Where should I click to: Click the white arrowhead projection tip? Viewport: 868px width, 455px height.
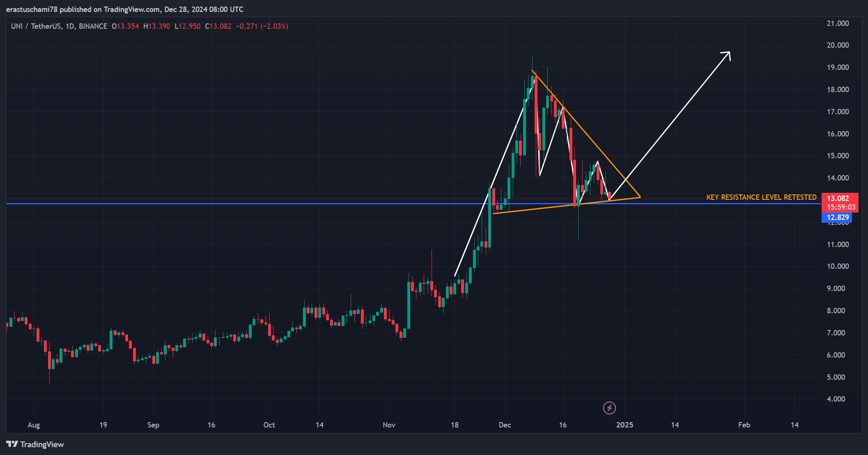pyautogui.click(x=728, y=53)
